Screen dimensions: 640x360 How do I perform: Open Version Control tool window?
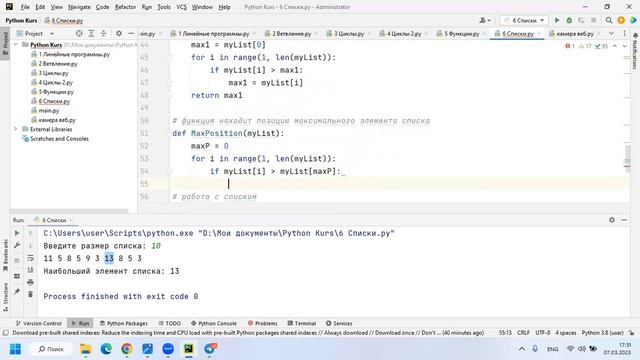click(x=38, y=323)
